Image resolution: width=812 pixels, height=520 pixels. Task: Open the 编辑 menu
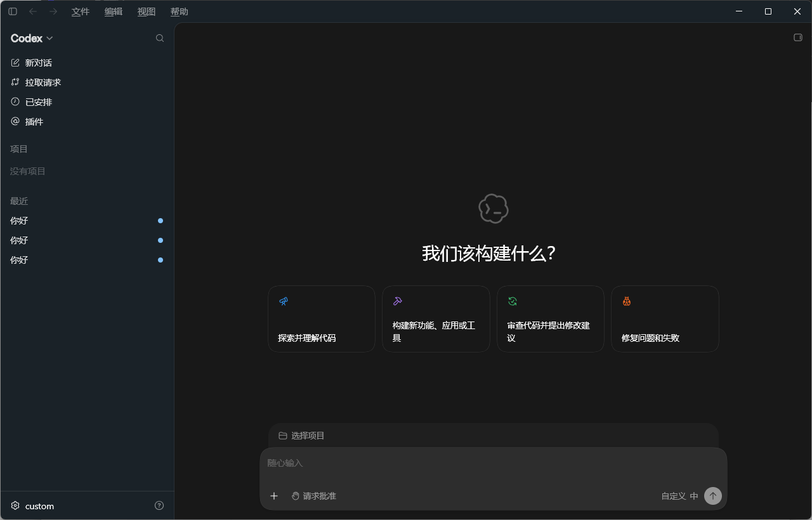tap(114, 11)
